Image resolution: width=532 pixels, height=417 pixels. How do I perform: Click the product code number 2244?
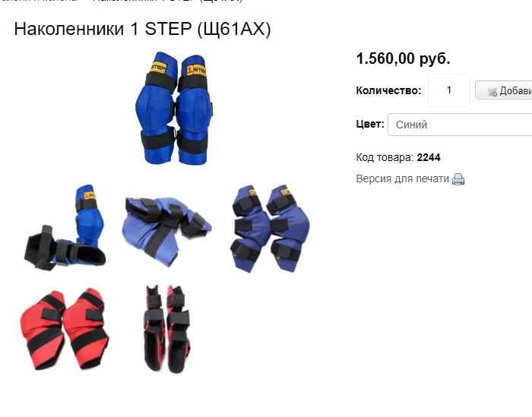pyautogui.click(x=429, y=157)
